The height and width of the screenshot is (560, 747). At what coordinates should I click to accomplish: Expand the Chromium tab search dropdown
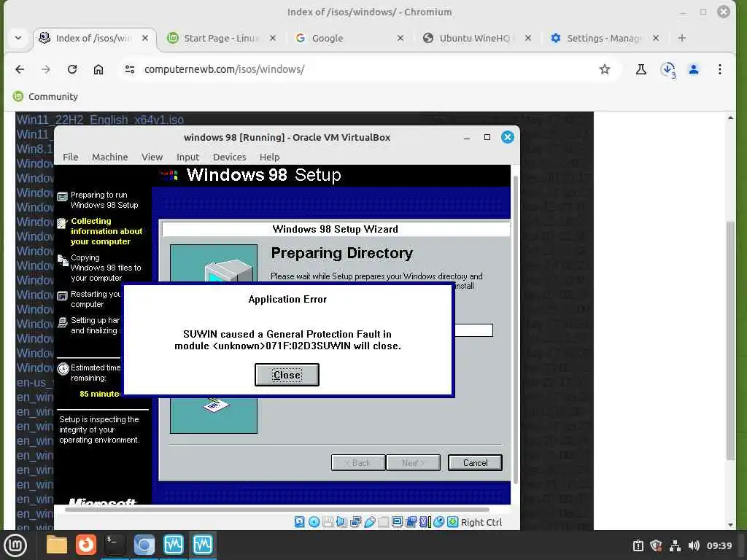(x=18, y=38)
